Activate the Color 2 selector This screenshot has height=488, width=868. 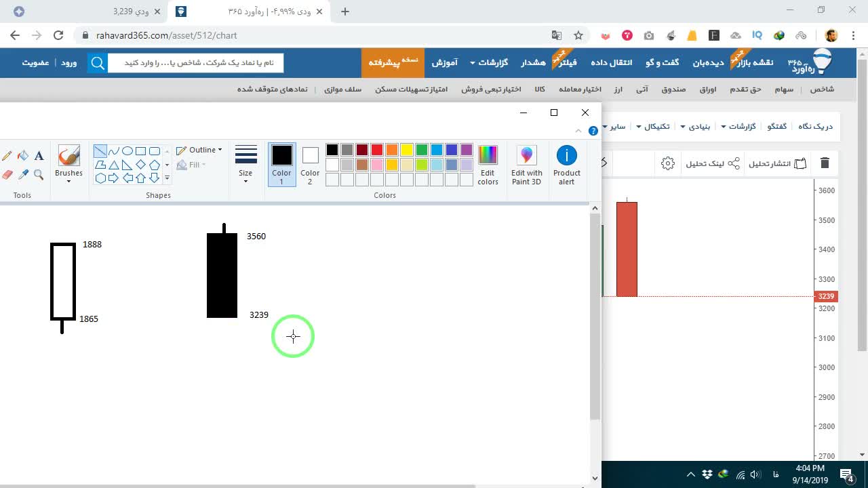(310, 165)
